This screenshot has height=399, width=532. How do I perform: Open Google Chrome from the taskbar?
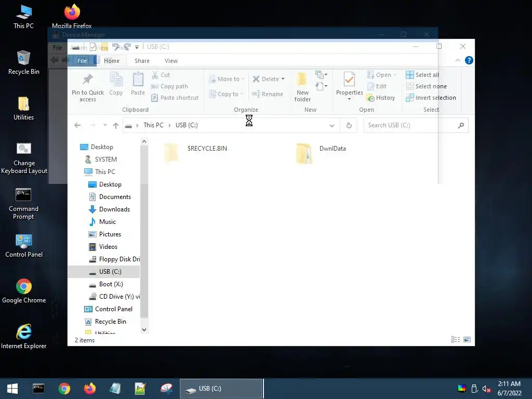point(64,389)
